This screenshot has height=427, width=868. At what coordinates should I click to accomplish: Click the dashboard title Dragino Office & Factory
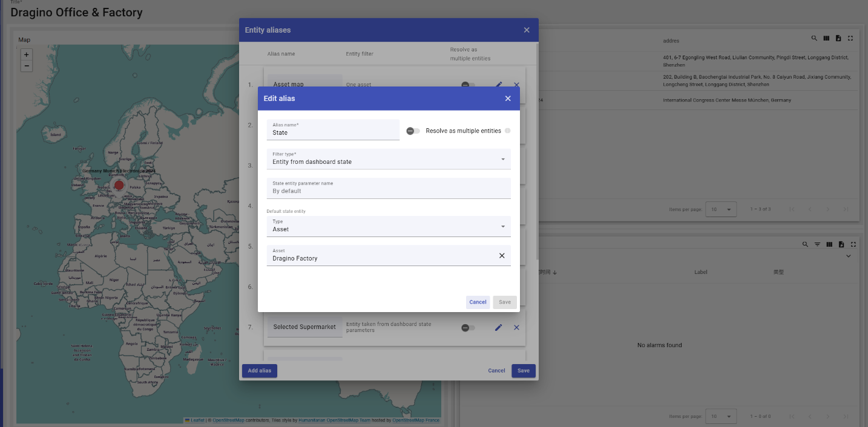77,12
